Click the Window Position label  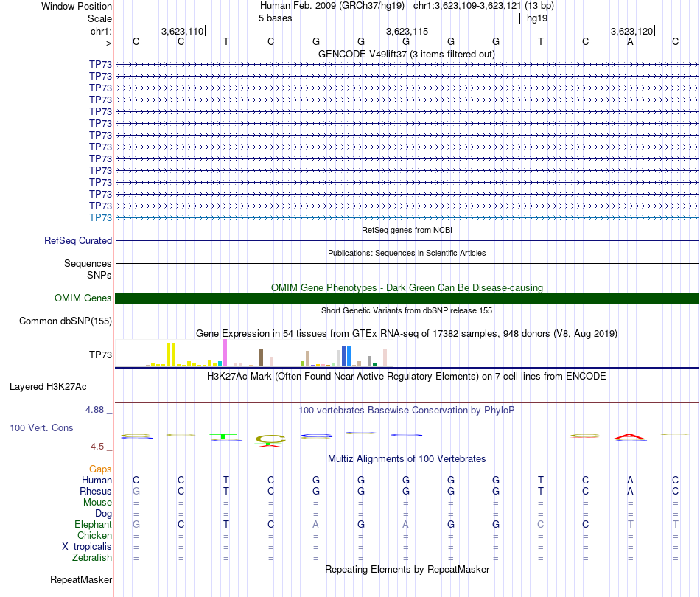tap(77, 6)
